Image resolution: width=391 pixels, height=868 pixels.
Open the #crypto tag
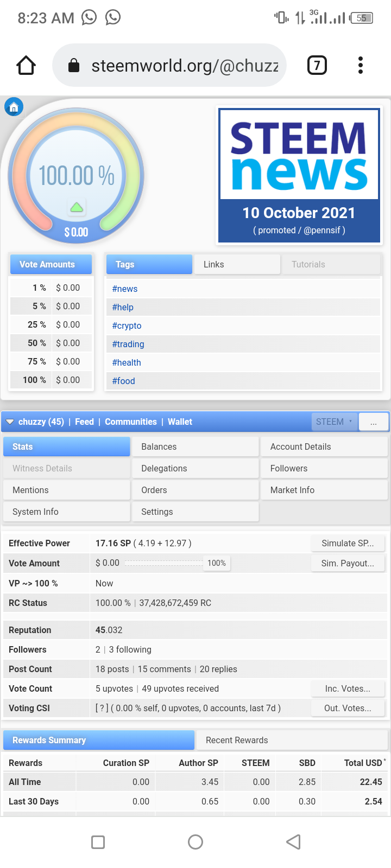tap(127, 325)
